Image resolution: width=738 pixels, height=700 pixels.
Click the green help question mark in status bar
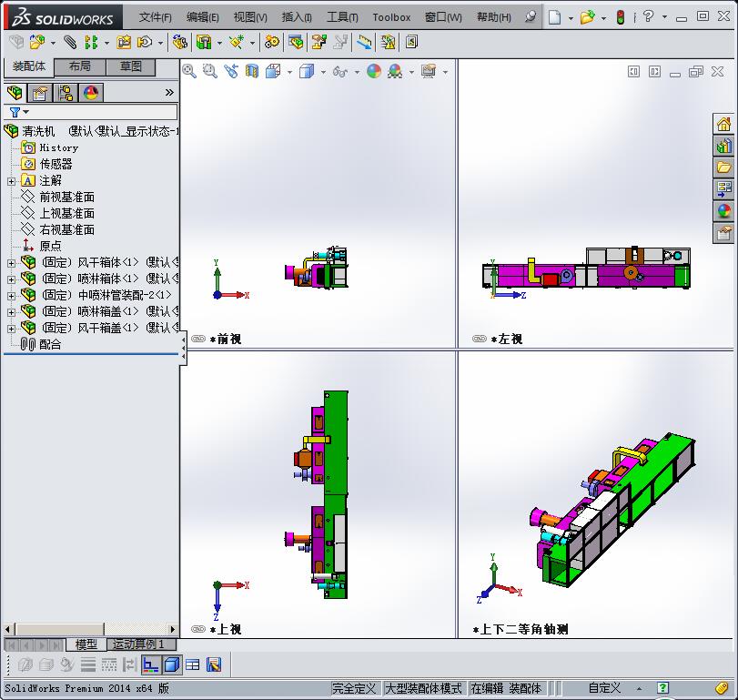coord(662,688)
